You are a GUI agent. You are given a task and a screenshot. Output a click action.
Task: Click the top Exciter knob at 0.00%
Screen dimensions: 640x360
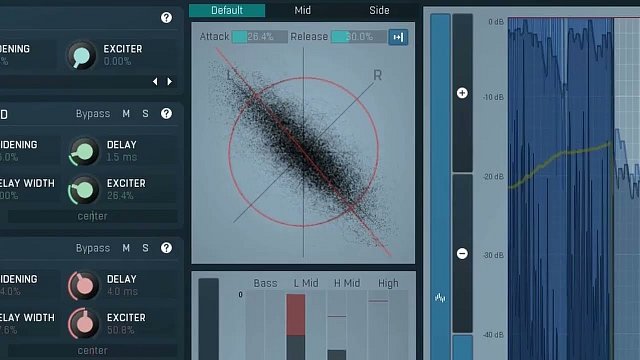(x=81, y=55)
